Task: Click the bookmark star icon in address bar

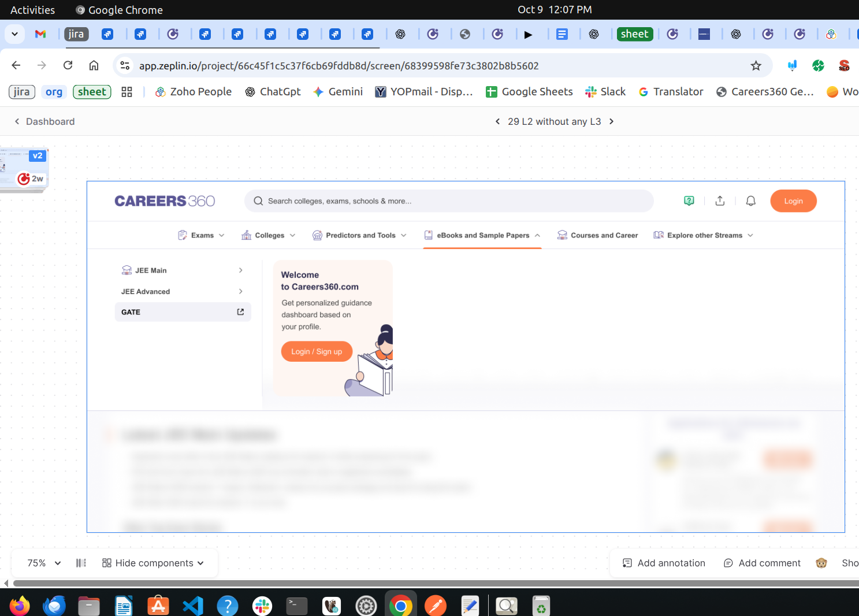Action: pyautogui.click(x=756, y=66)
